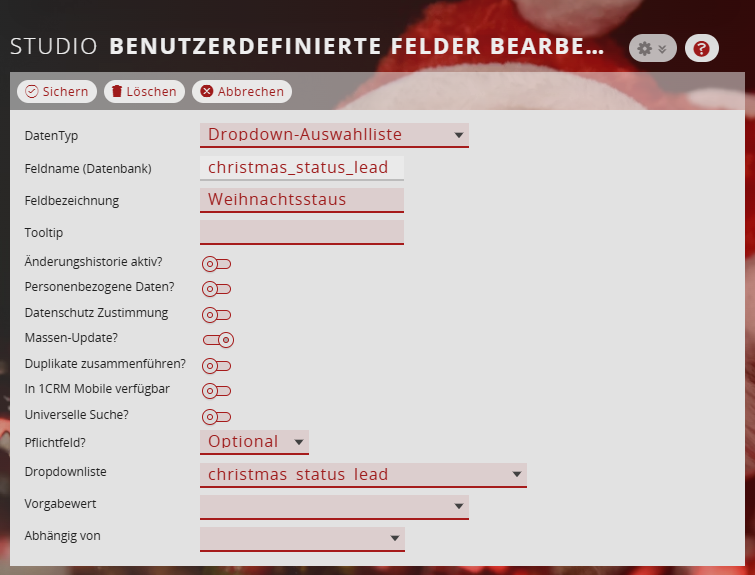Screen dimensions: 755x575
Task: Click the STUDIO heading text
Action: tap(53, 47)
